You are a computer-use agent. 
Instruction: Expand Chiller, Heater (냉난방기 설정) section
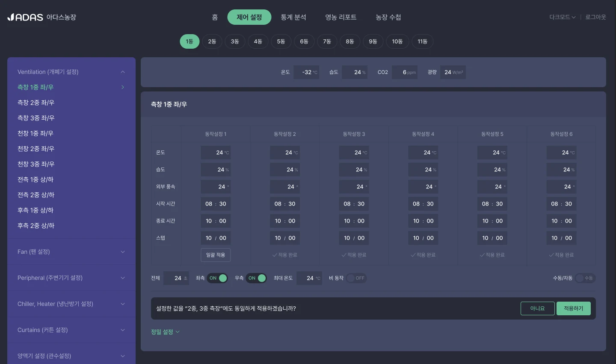(x=71, y=304)
